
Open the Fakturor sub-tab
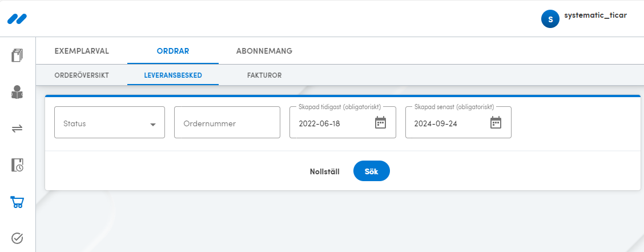264,75
